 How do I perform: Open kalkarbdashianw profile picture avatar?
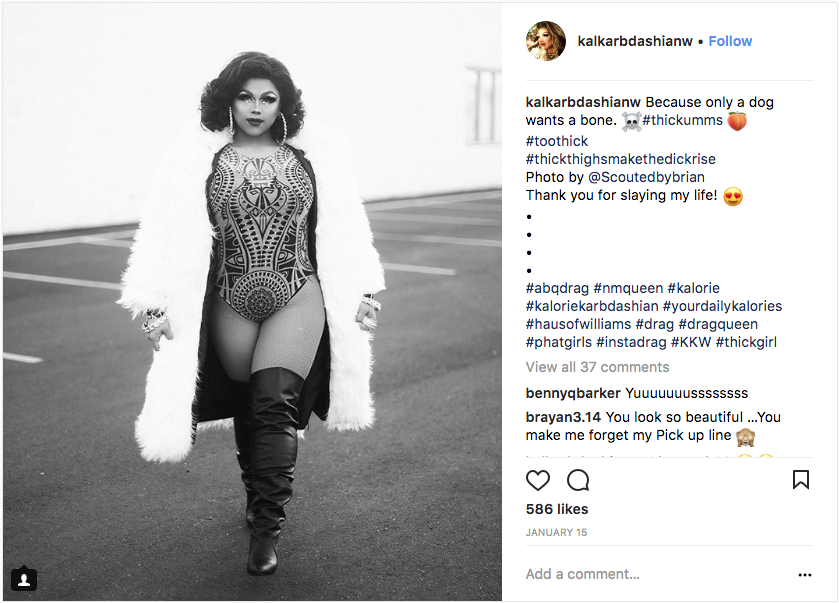pyautogui.click(x=546, y=41)
